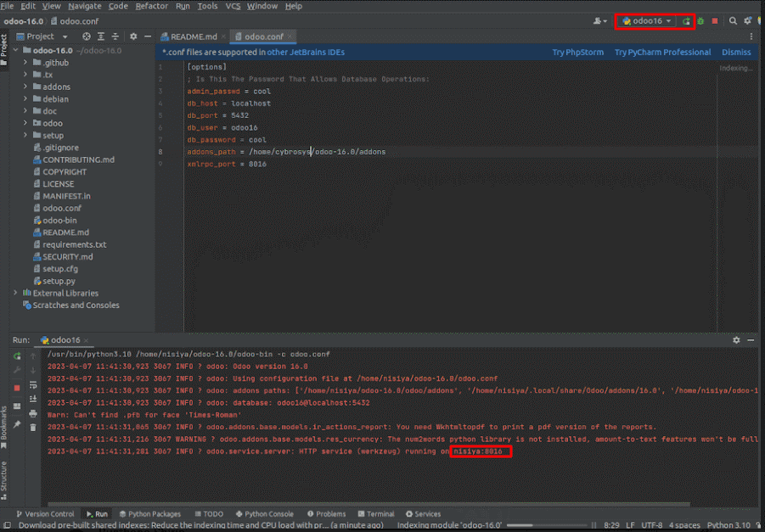The width and height of the screenshot is (765, 532).
Task: Toggle the Structure side tool window button
Action: (x=4, y=480)
